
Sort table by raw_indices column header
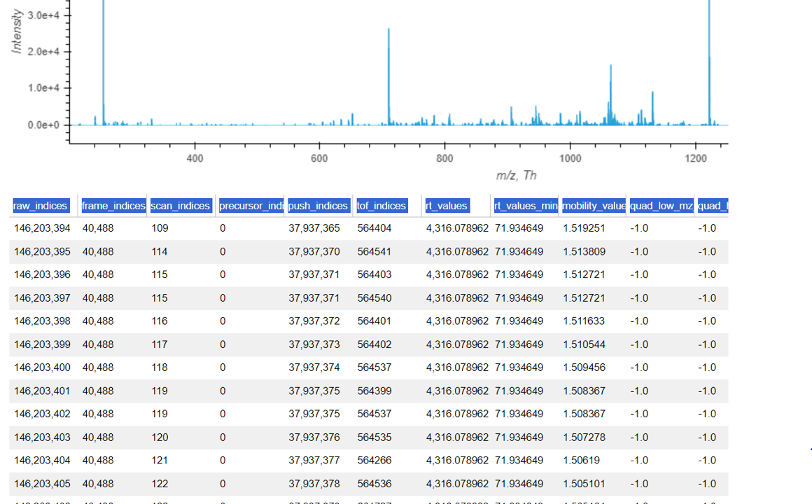[41, 206]
